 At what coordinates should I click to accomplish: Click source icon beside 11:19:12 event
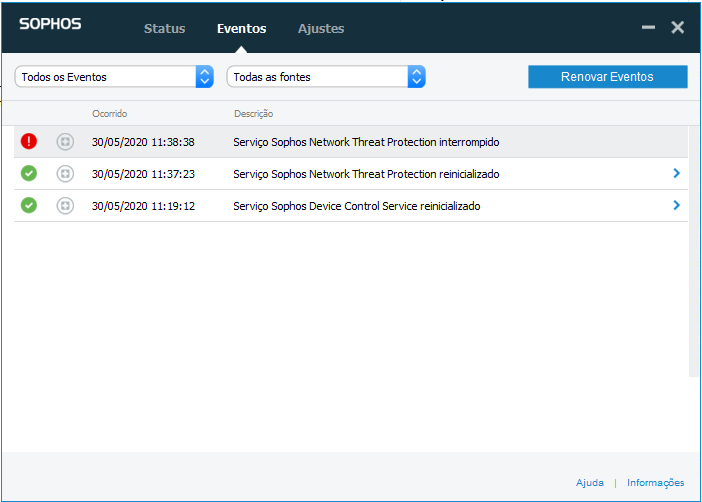click(65, 206)
